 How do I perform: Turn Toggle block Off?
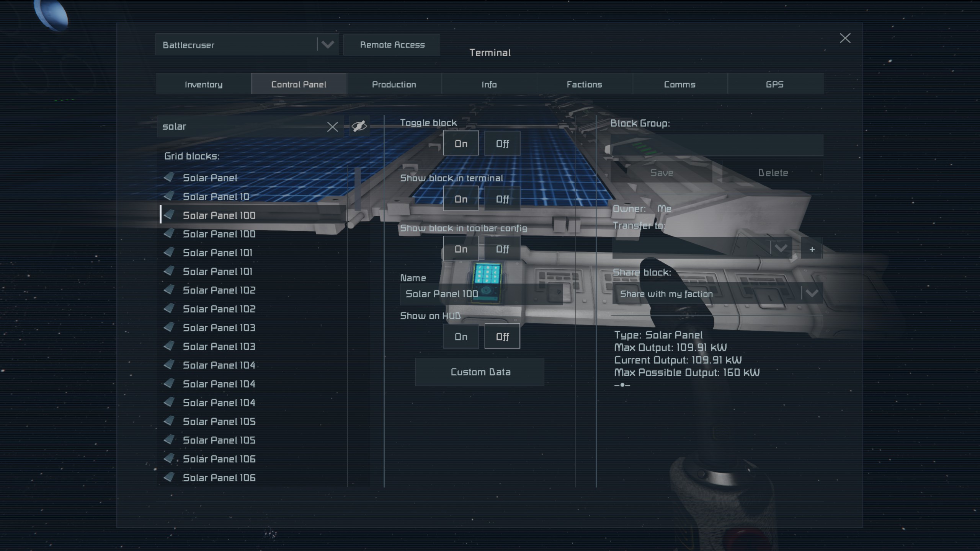[x=502, y=143]
